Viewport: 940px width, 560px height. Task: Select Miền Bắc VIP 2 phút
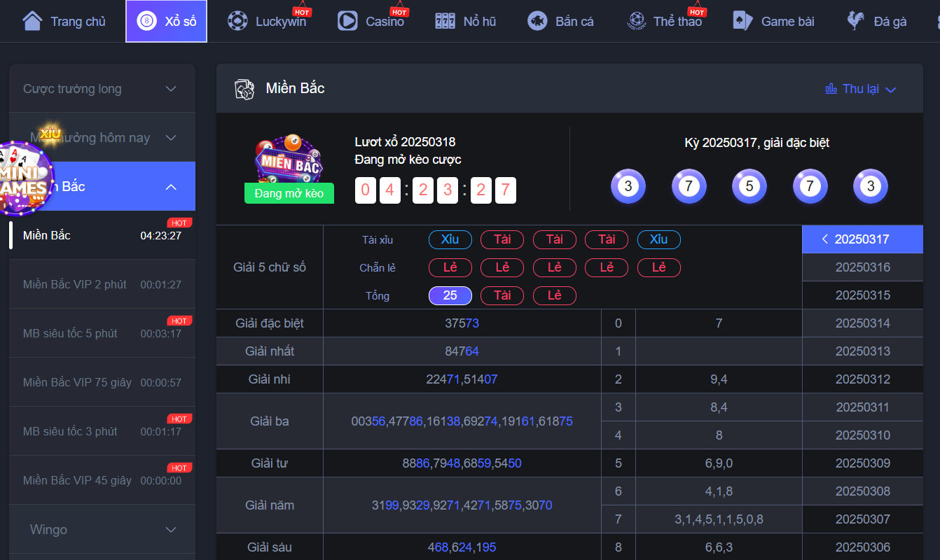(x=102, y=284)
